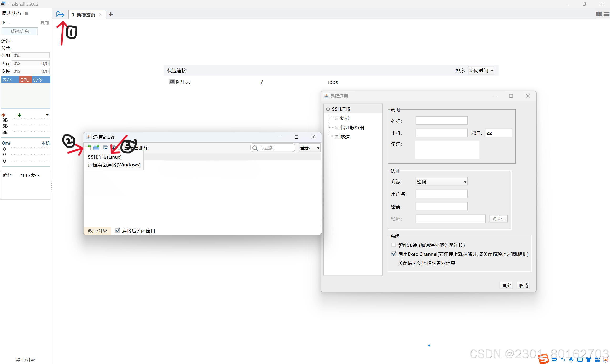Toggle 连接后关闭窗口 checkbox
The width and height of the screenshot is (610, 364).
[118, 230]
